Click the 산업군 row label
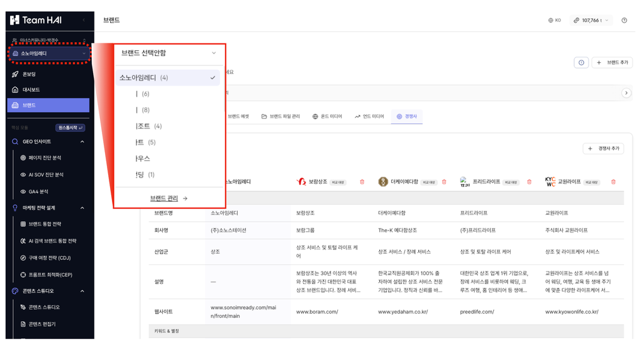644x352 pixels. pos(161,252)
